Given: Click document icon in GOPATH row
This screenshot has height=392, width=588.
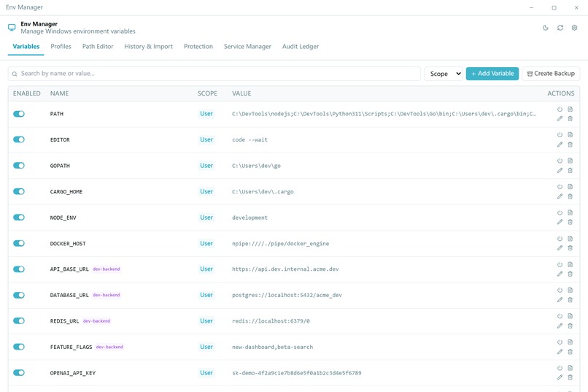Looking at the screenshot, I should pos(570,161).
